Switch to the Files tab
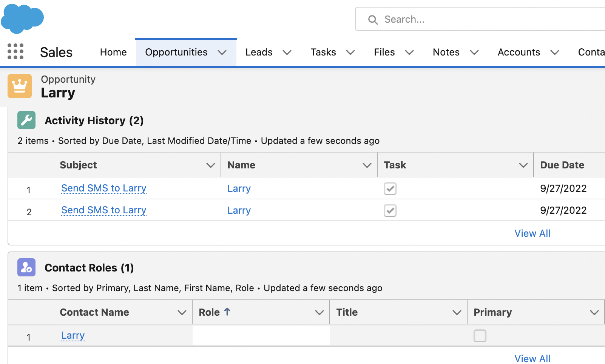The height and width of the screenshot is (364, 605). [x=384, y=52]
